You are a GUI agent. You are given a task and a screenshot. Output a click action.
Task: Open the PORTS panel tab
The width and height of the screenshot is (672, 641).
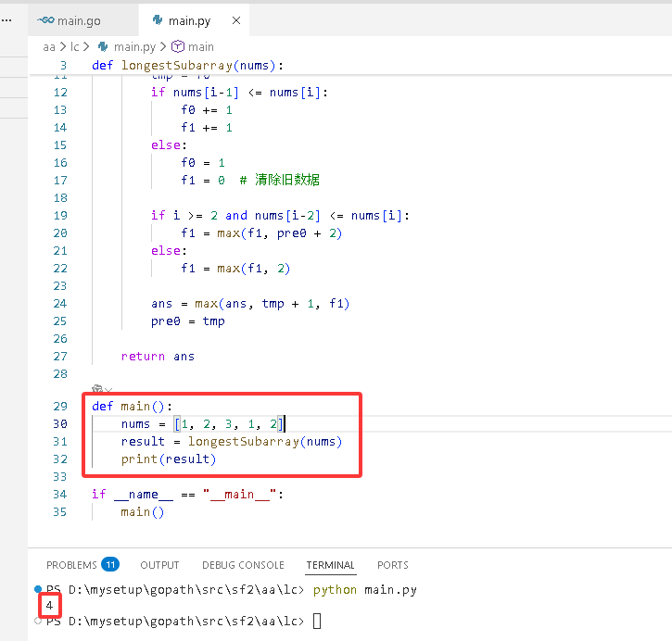tap(393, 565)
